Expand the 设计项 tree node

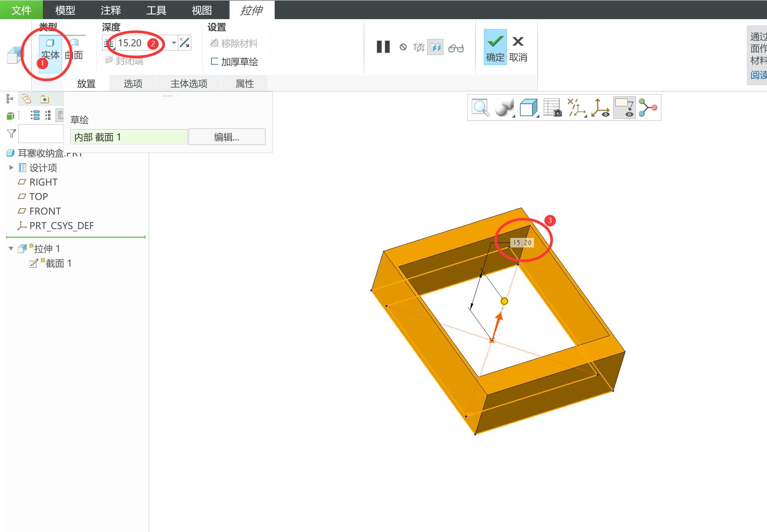click(11, 168)
